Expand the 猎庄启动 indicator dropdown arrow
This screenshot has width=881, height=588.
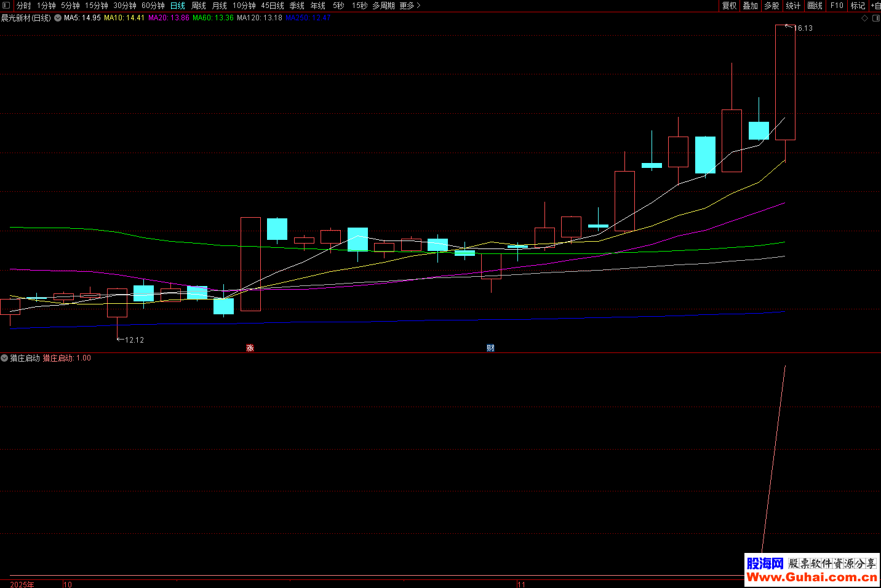[x=4, y=358]
